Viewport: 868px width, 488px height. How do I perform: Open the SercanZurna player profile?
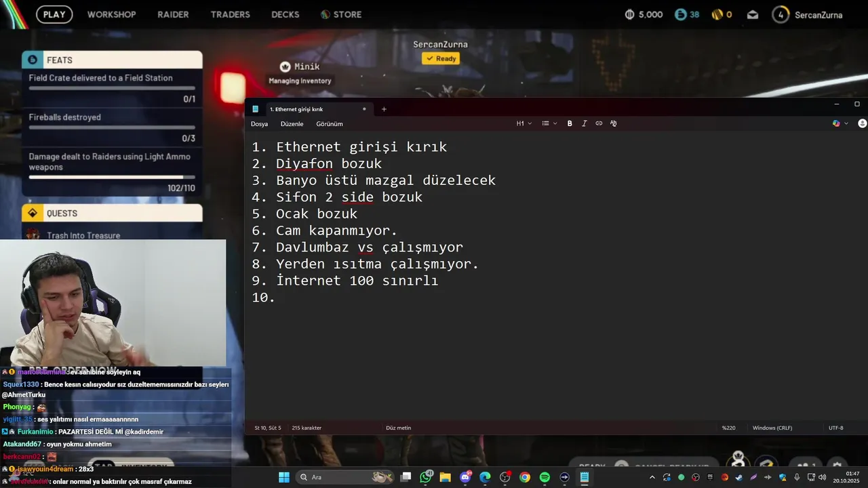coord(808,14)
